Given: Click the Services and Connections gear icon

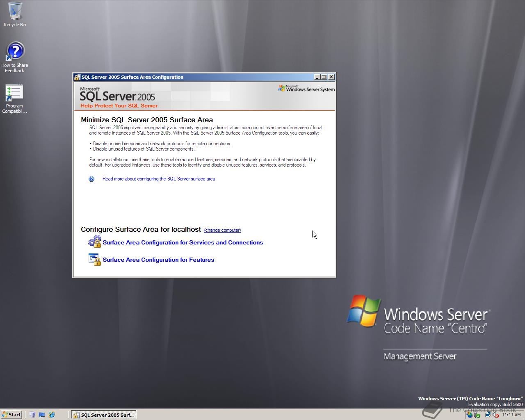Looking at the screenshot, I should [x=95, y=242].
